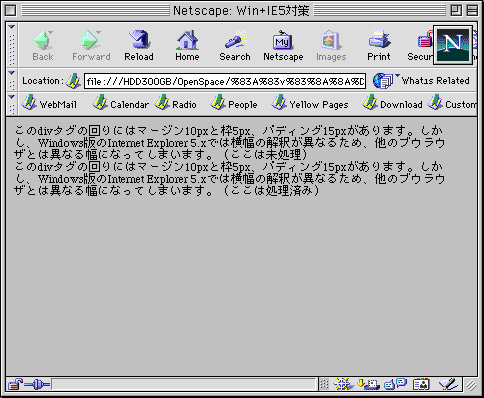Open My Netscape icon
The height and width of the screenshot is (398, 484).
click(x=283, y=45)
